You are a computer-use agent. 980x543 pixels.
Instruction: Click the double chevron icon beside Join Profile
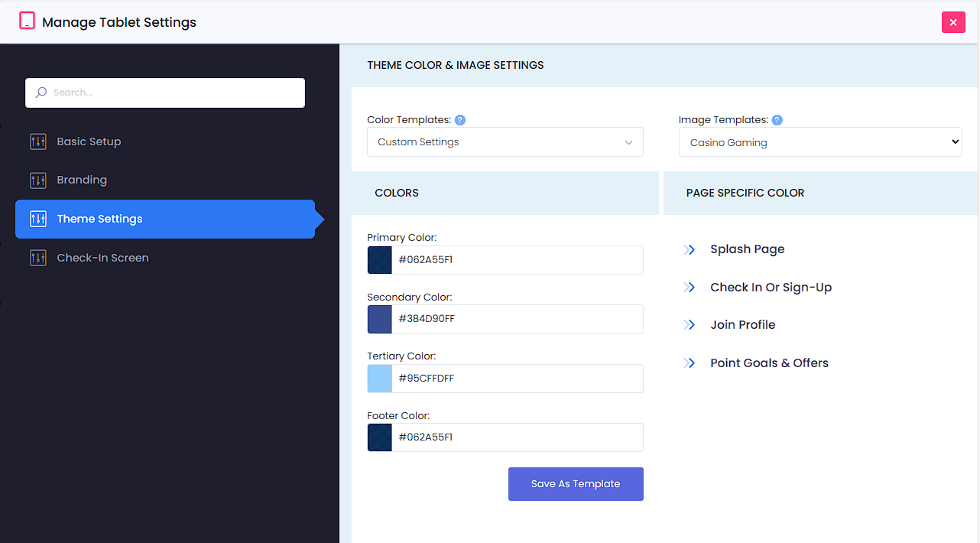click(690, 325)
